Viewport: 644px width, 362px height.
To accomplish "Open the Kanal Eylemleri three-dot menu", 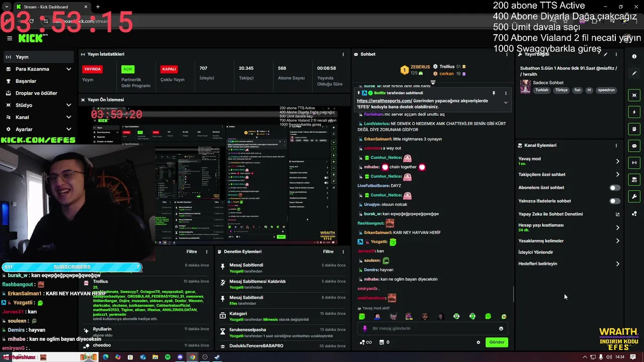I will pyautogui.click(x=616, y=145).
